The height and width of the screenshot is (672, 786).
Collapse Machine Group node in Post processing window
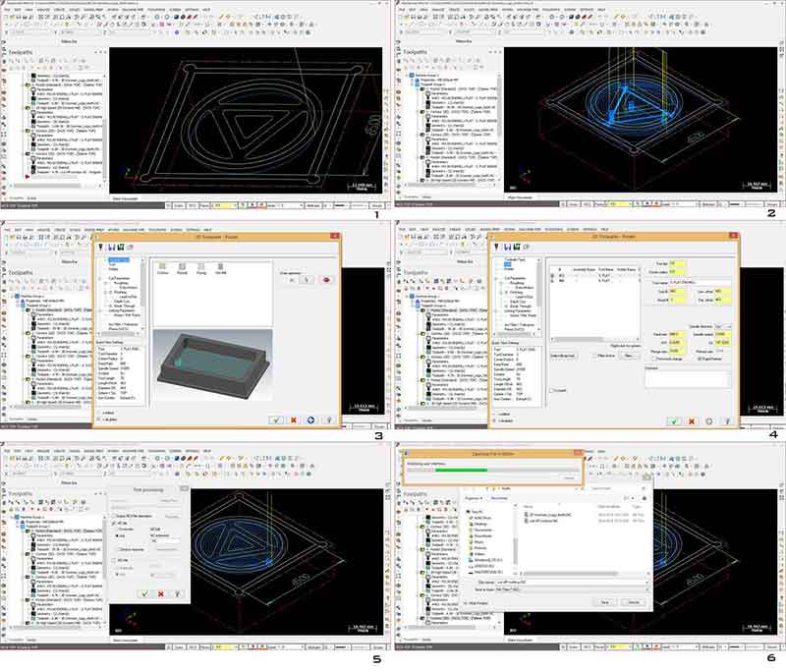(x=13, y=517)
